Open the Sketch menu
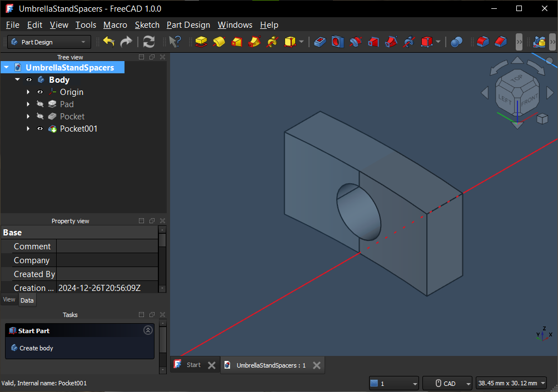 (147, 25)
